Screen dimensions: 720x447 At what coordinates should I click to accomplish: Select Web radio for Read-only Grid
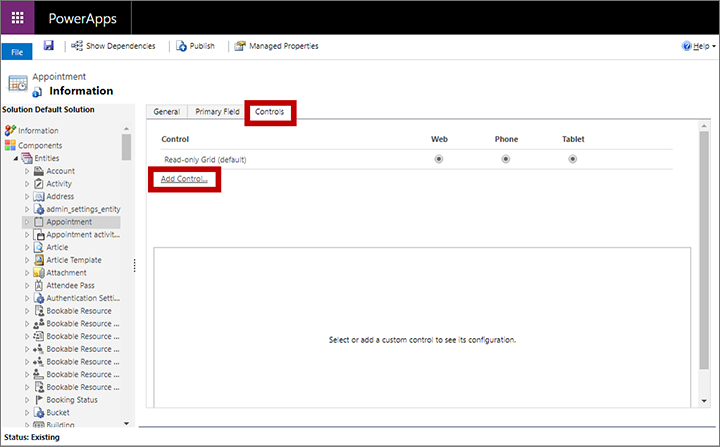tap(439, 159)
